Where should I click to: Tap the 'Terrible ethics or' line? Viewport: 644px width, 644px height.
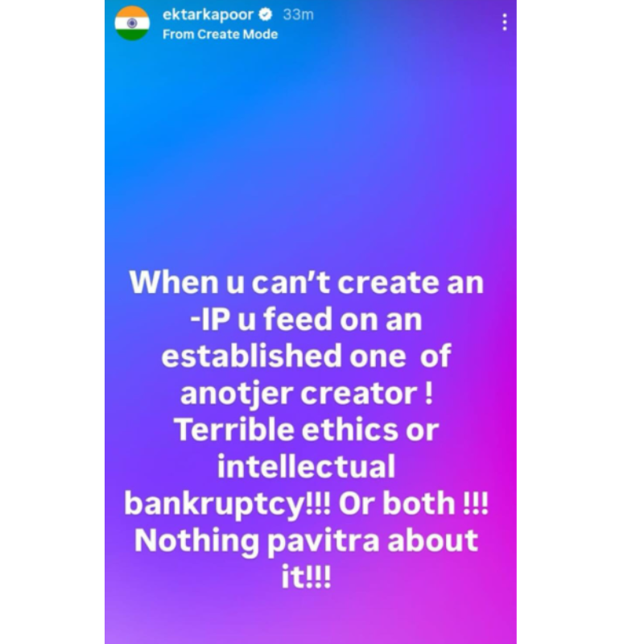(307, 430)
